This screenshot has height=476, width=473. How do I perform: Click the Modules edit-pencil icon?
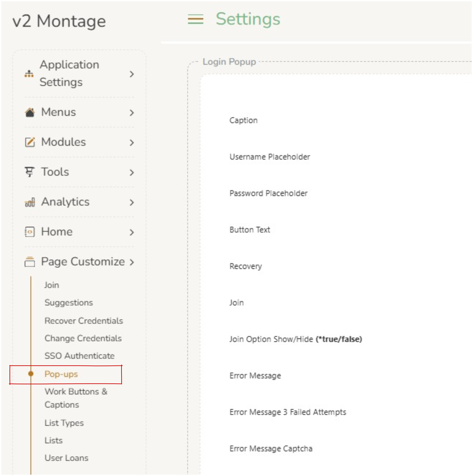click(30, 142)
